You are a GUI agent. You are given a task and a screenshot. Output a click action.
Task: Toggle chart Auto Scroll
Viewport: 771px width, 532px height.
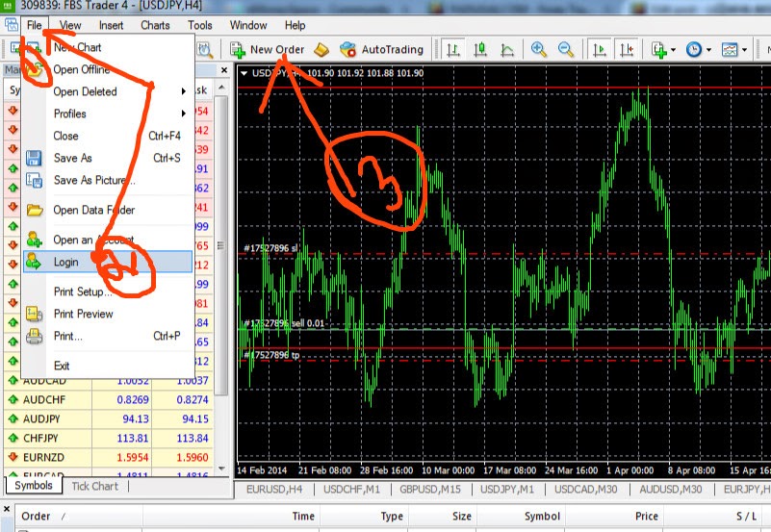600,50
